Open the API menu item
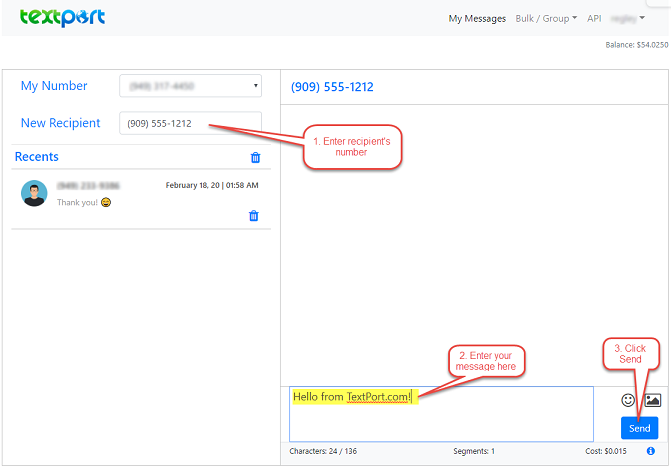Image resolution: width=671 pixels, height=467 pixels. click(x=594, y=18)
